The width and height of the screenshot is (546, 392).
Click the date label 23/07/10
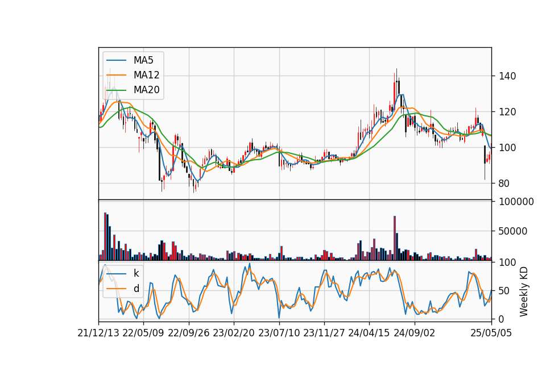click(279, 333)
